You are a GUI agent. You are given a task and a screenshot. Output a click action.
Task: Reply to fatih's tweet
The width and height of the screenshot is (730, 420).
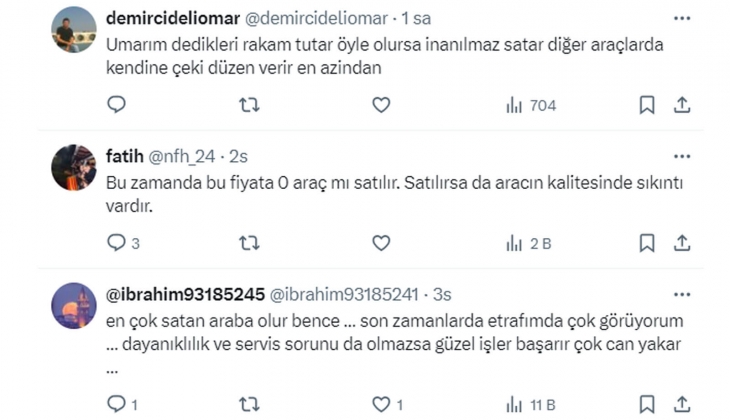116,243
